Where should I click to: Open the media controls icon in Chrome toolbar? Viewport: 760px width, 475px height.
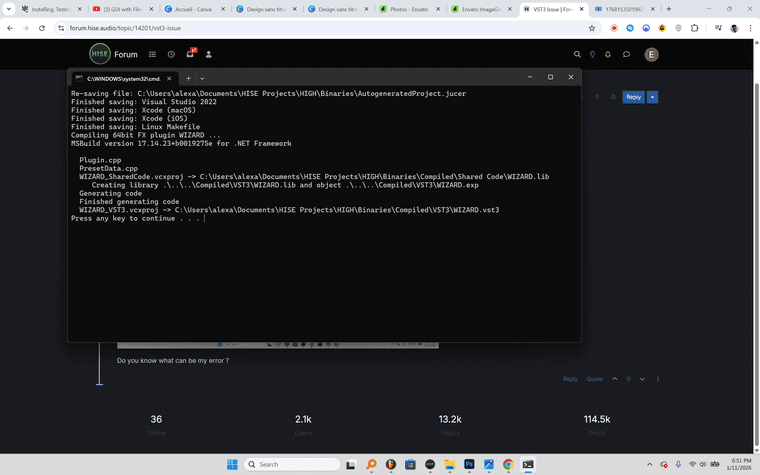pyautogui.click(x=718, y=28)
